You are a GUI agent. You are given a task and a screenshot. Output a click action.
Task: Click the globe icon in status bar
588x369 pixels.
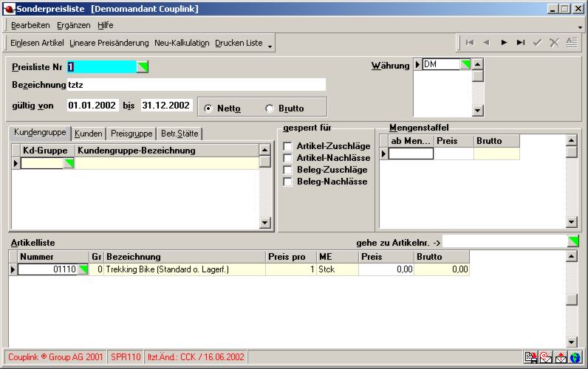point(575,357)
